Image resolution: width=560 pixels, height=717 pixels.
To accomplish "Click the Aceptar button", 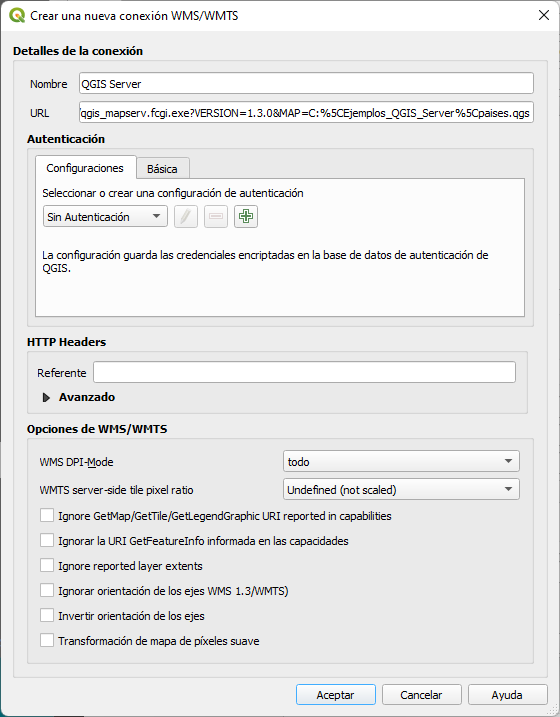I will [336, 695].
